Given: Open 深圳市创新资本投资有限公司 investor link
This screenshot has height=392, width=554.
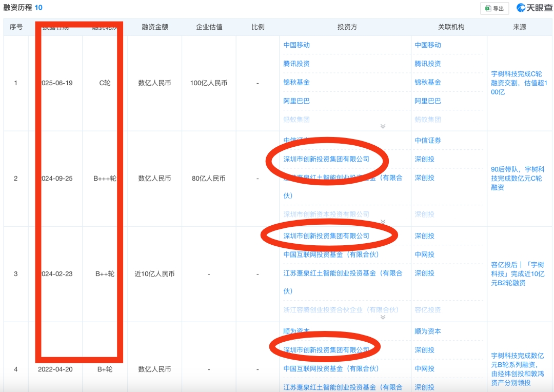Looking at the screenshot, I should click(x=326, y=214).
